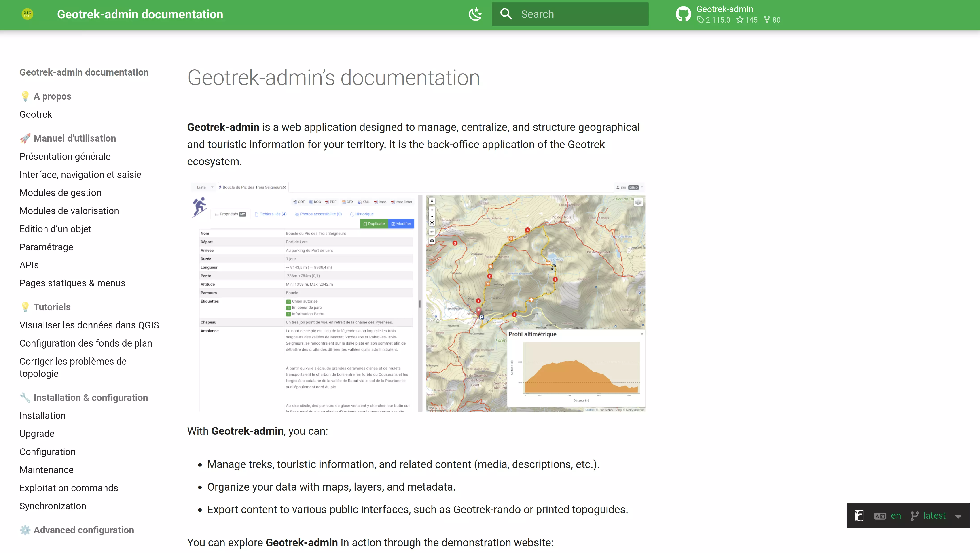Viewport: 980px width, 553px height.
Task: Click the language translation icon
Action: (880, 516)
